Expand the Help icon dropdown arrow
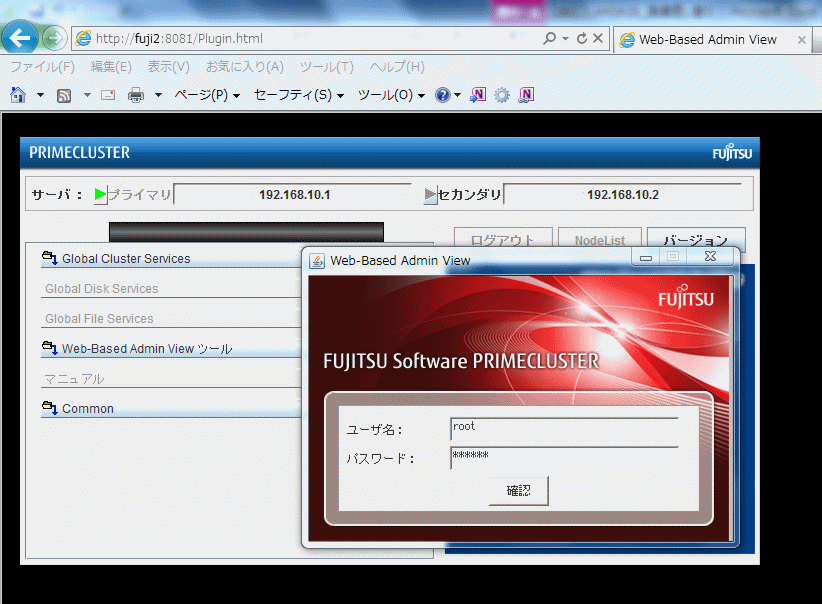 457,95
